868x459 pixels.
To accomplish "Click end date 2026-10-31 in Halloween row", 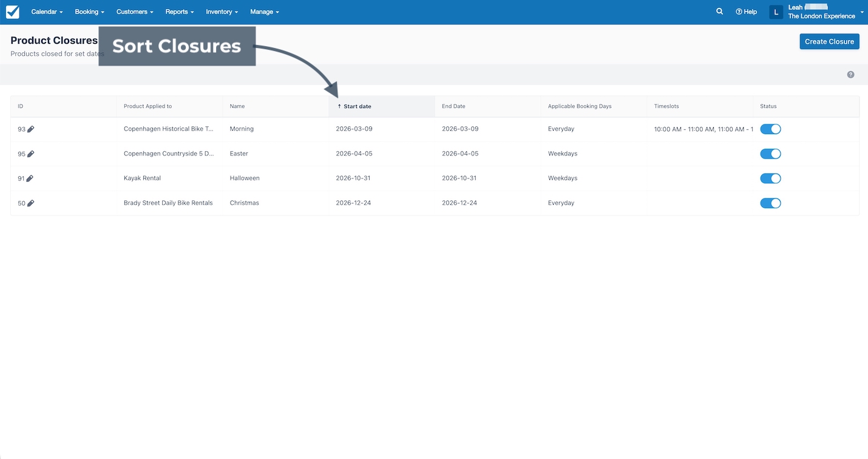I will pyautogui.click(x=459, y=178).
